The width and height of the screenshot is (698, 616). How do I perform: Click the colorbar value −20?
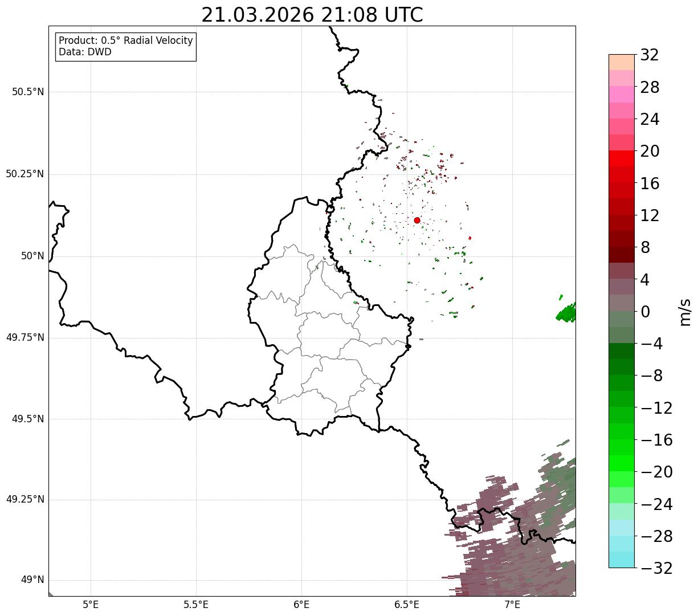[656, 472]
